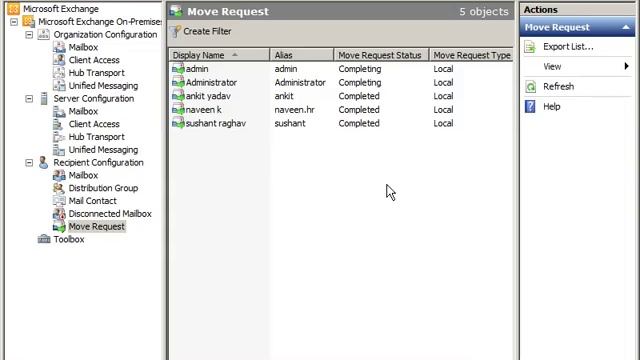The height and width of the screenshot is (360, 640).
Task: Click Create Filter
Action: point(207,31)
